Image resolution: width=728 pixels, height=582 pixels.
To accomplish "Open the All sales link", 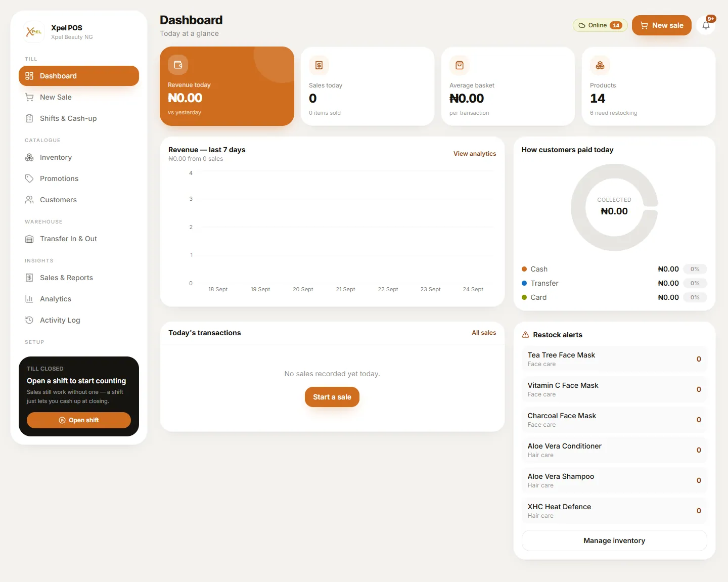I will [484, 333].
